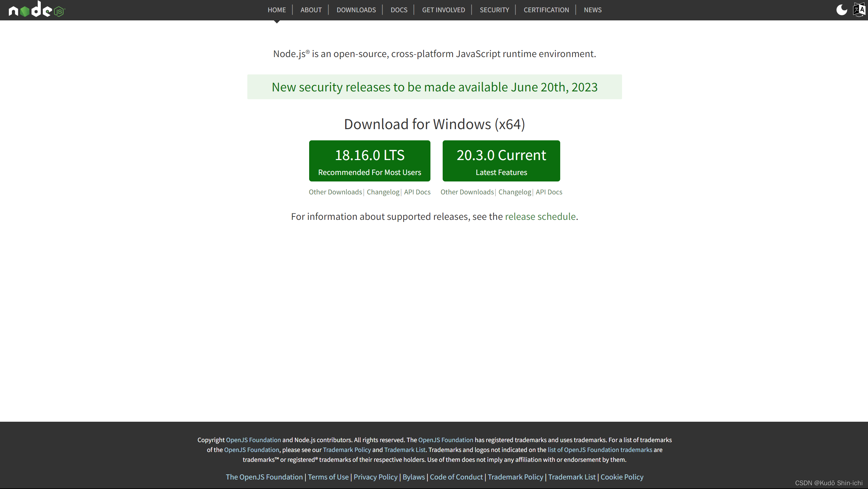This screenshot has width=868, height=489.
Task: Open API Docs under the LTS button
Action: pyautogui.click(x=417, y=192)
